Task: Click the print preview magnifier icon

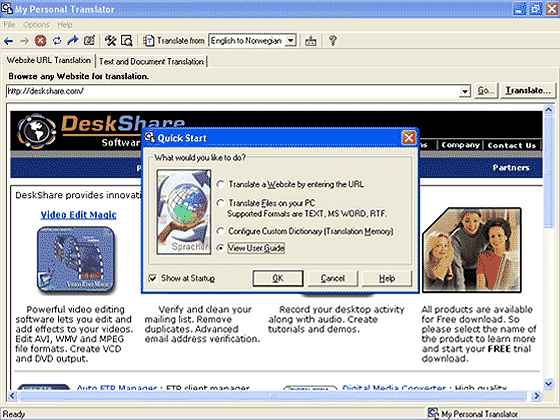Action: 127,40
